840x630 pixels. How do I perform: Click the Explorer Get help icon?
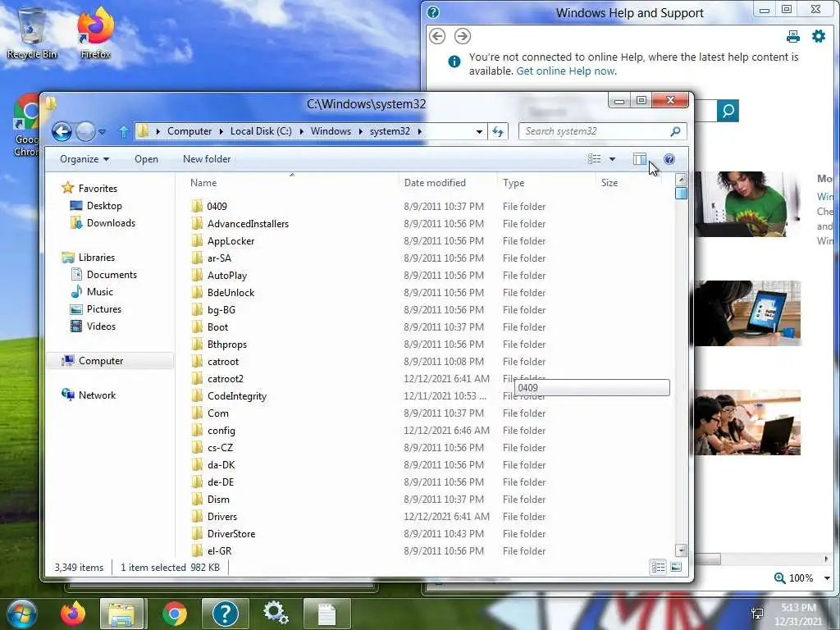pos(669,159)
